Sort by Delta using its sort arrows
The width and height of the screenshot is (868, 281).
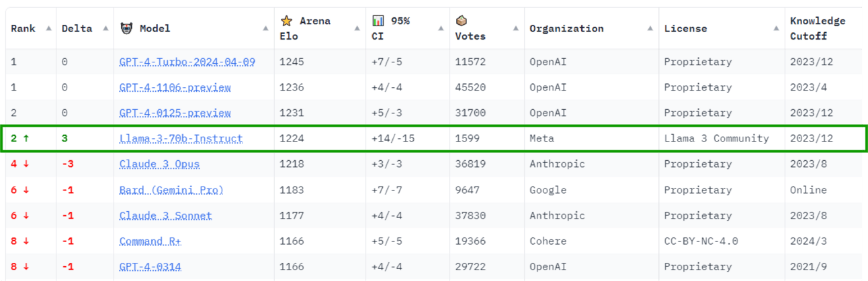tap(105, 28)
